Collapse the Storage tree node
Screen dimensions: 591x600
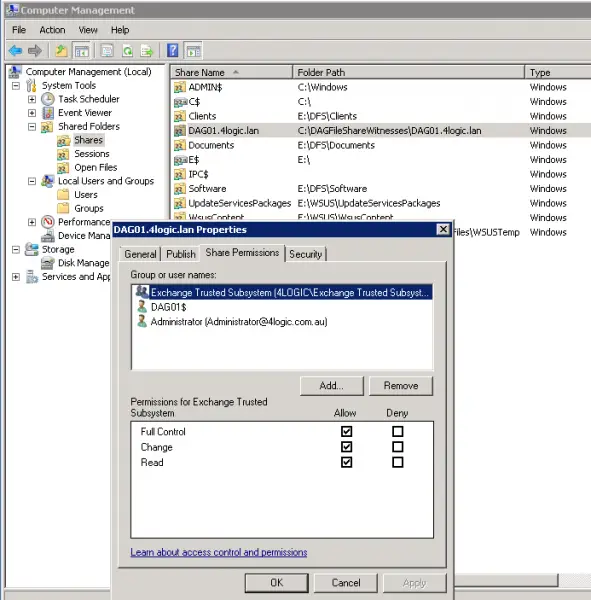[16, 250]
